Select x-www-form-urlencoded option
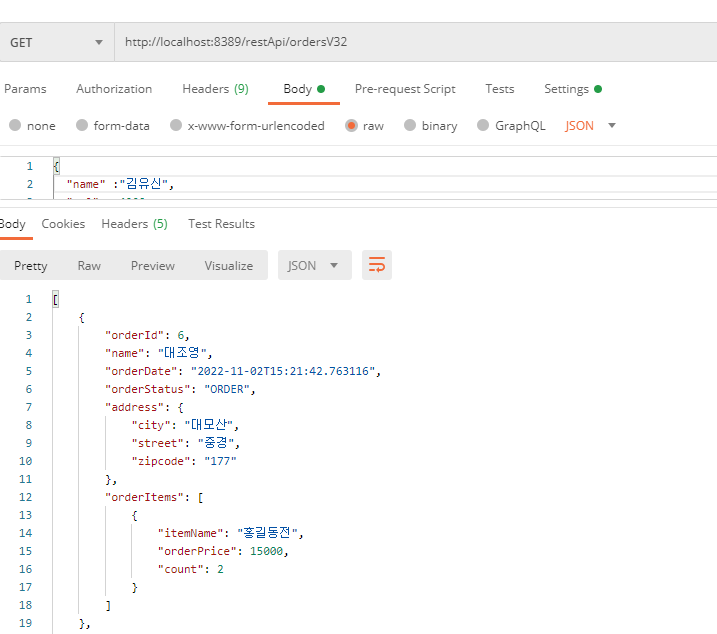717x634 pixels. [x=247, y=125]
